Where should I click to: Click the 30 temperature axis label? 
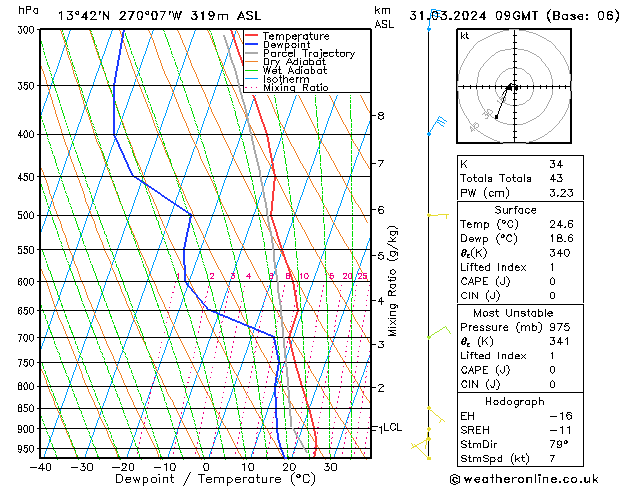click(x=330, y=467)
